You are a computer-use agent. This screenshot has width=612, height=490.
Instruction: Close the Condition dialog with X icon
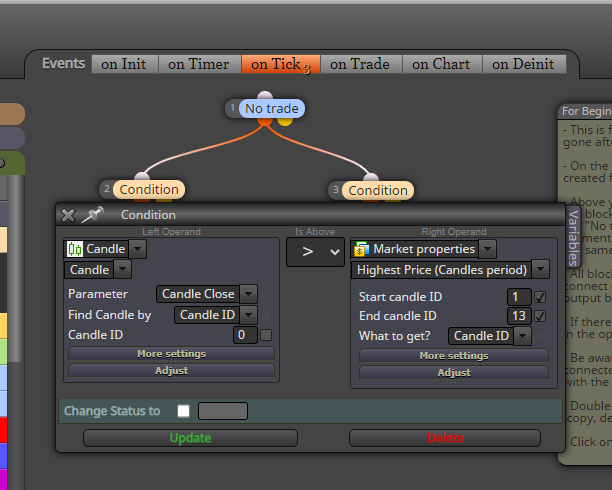[x=68, y=215]
